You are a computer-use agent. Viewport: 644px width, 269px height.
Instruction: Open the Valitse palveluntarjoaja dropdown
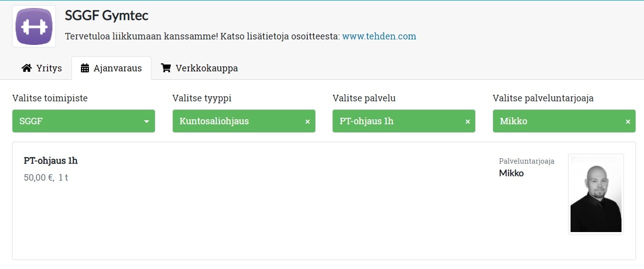click(x=555, y=121)
